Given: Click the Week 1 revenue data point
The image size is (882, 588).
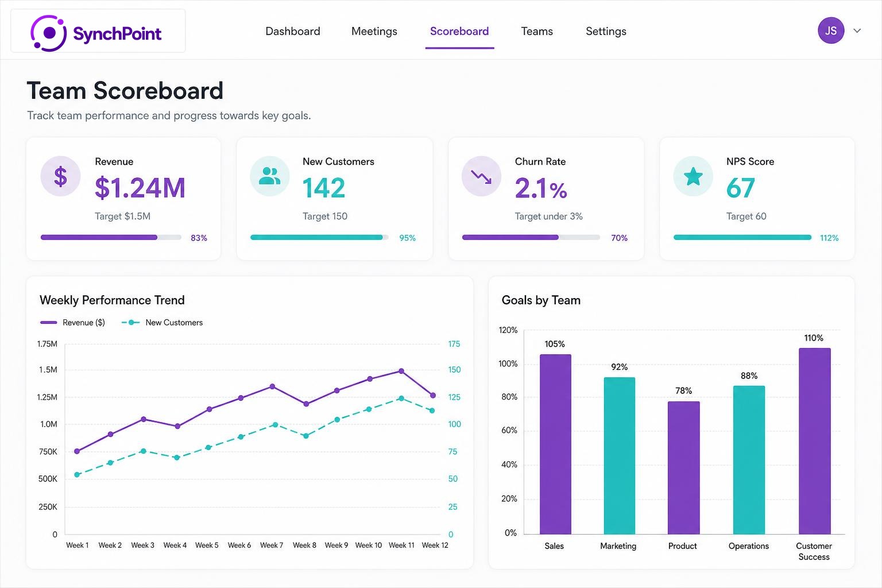Looking at the screenshot, I should pyautogui.click(x=77, y=451).
